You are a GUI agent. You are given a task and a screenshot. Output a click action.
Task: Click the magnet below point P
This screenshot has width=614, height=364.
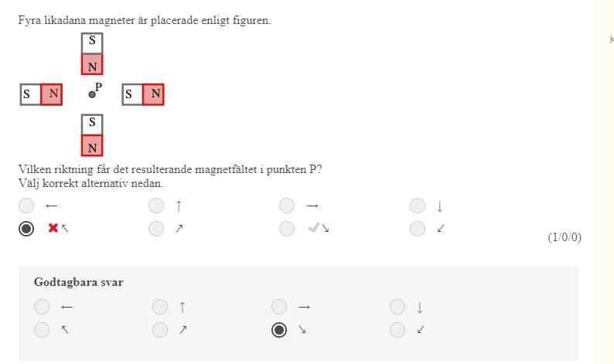[92, 135]
